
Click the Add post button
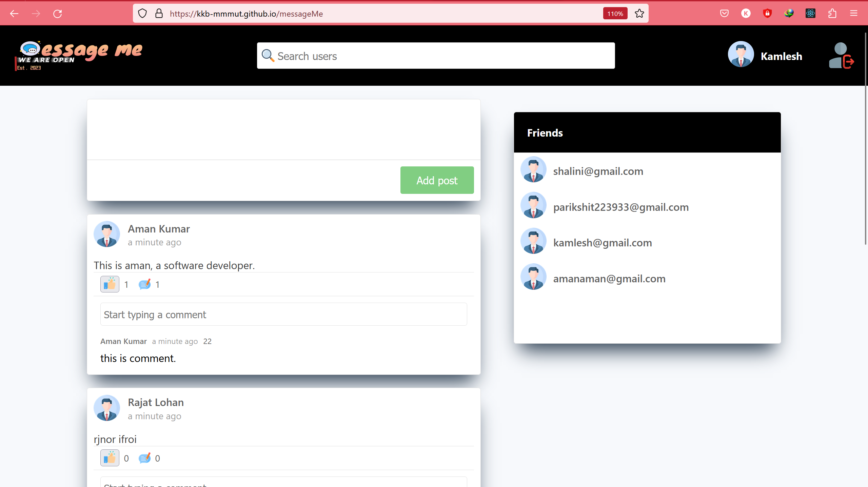437,180
